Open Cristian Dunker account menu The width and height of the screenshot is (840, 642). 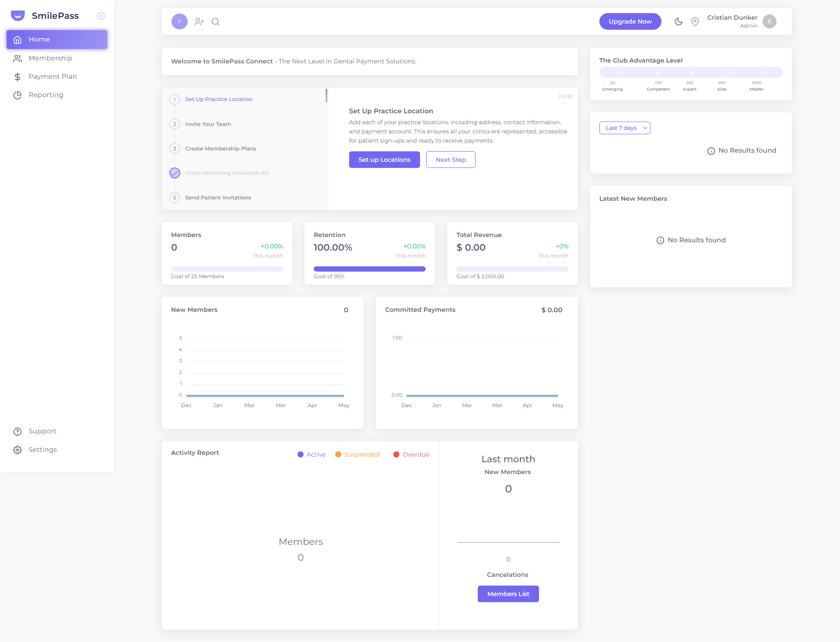[x=732, y=21]
